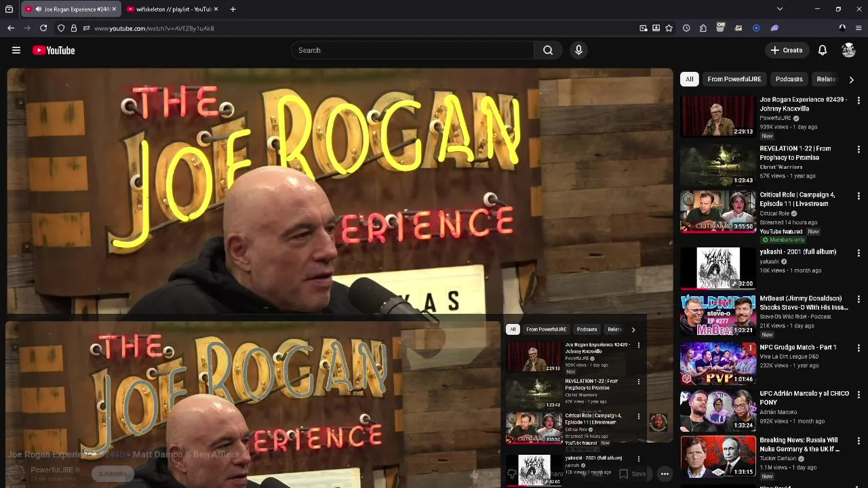Click the faint Matt Damon & Ben Affleck video title
Viewport: 868px width, 488px height.
(x=124, y=454)
